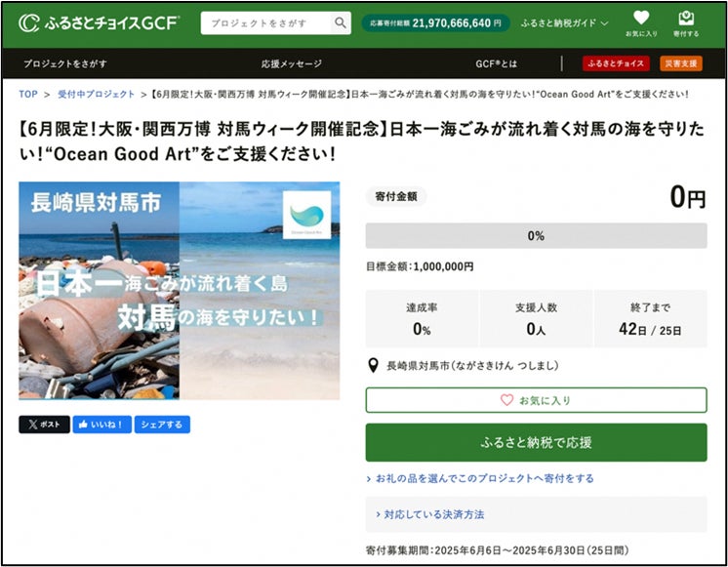Screen dimensions: 728x567
Task: Click the プロジェクトをさがす search field
Action: tap(266, 22)
